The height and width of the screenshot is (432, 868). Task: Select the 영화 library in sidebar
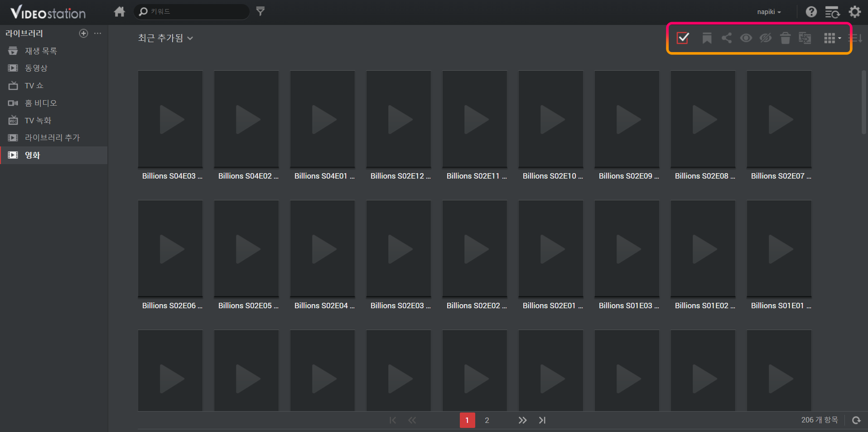point(54,155)
